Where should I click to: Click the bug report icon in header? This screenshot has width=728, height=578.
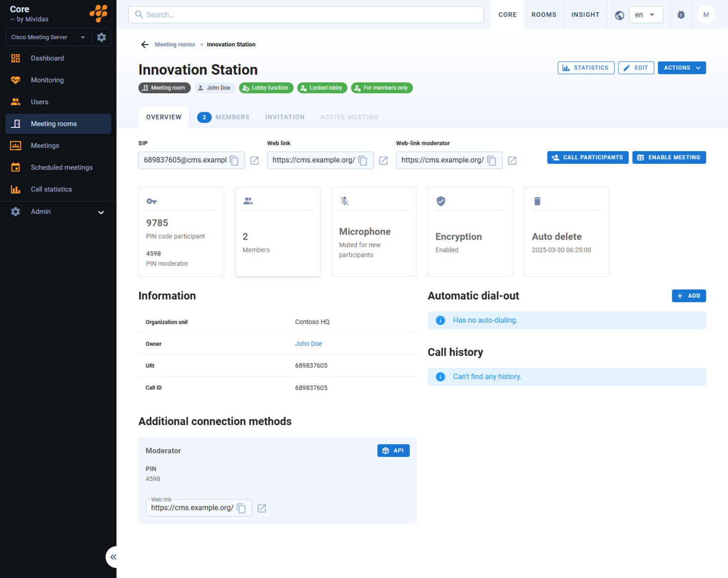coord(681,15)
